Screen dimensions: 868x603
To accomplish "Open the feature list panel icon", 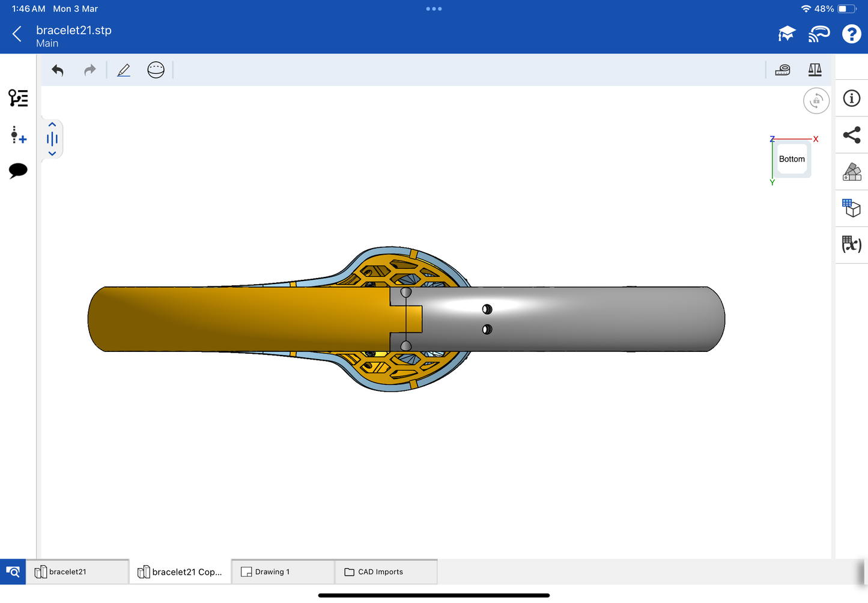I will coord(18,98).
